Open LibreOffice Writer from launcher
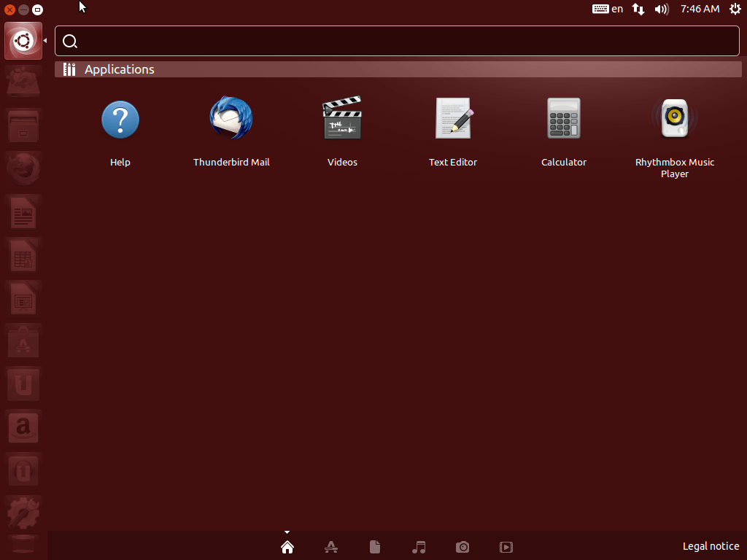Image resolution: width=747 pixels, height=560 pixels. click(23, 212)
